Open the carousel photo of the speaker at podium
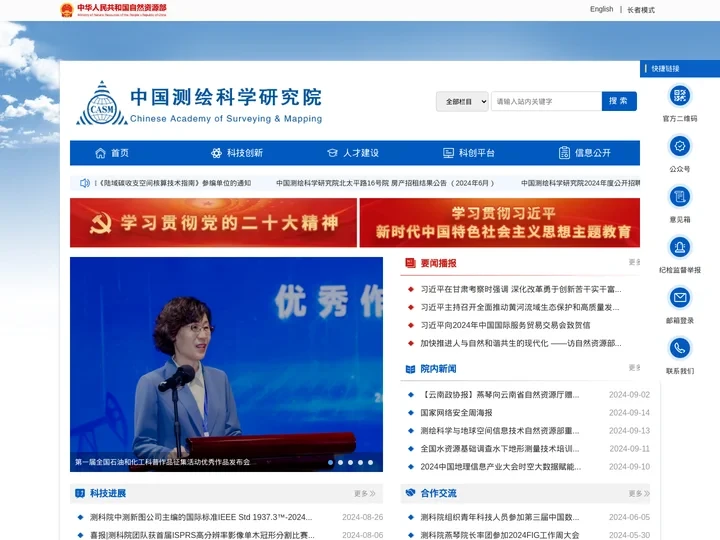 pos(226,364)
